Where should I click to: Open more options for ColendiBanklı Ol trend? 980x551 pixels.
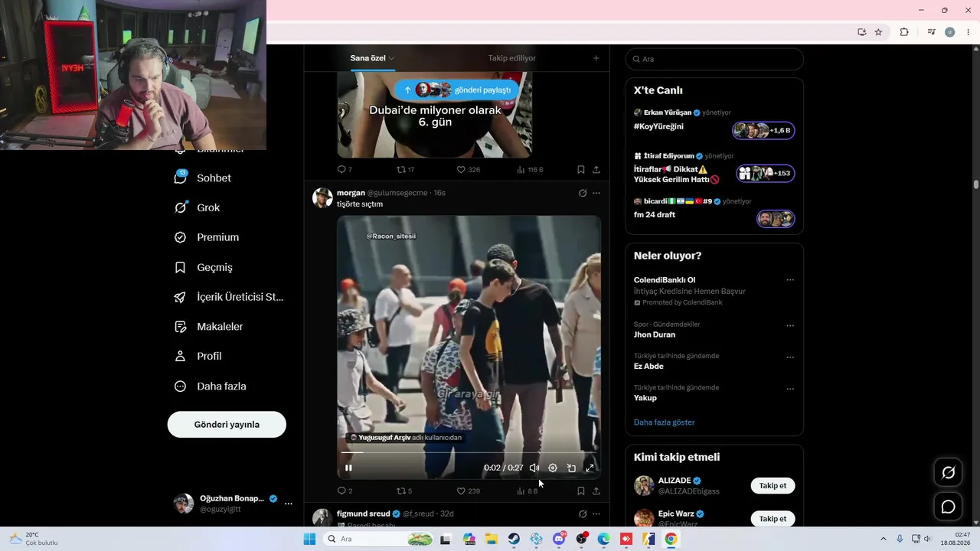pos(790,280)
